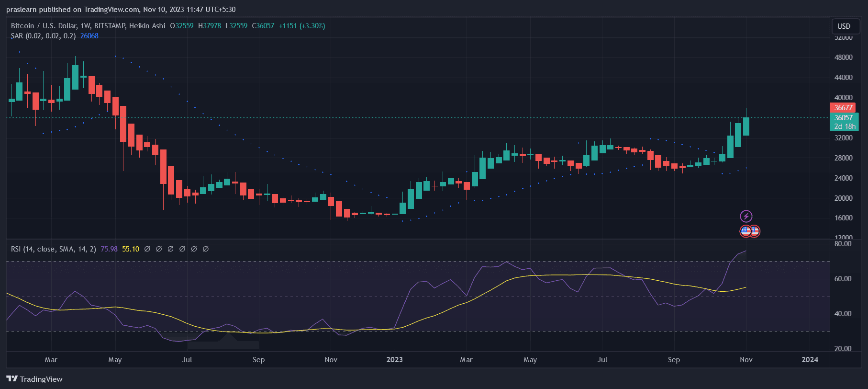The image size is (868, 389).
Task: Click the blue SAR value 26068
Action: pyautogui.click(x=89, y=36)
